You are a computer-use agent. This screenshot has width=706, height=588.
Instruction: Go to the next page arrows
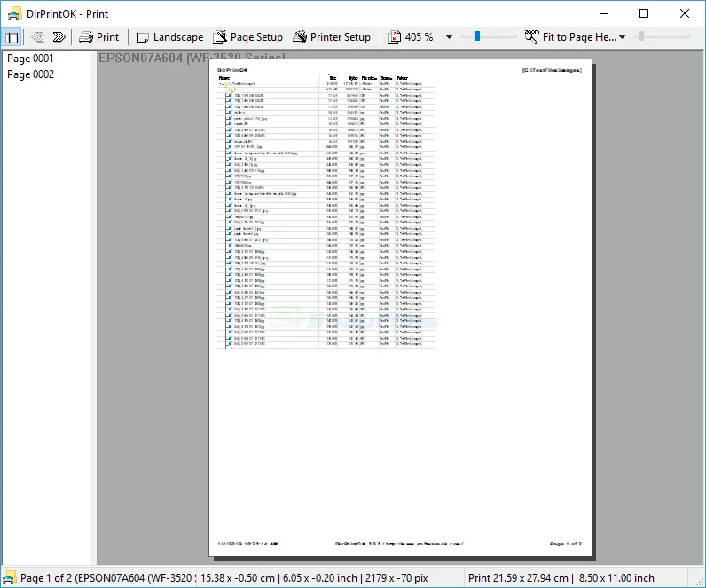click(59, 37)
